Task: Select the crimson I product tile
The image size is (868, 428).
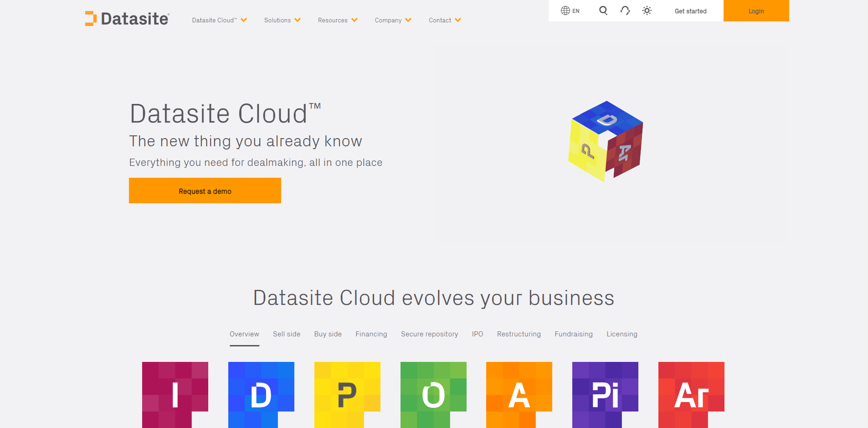Action: click(x=175, y=395)
